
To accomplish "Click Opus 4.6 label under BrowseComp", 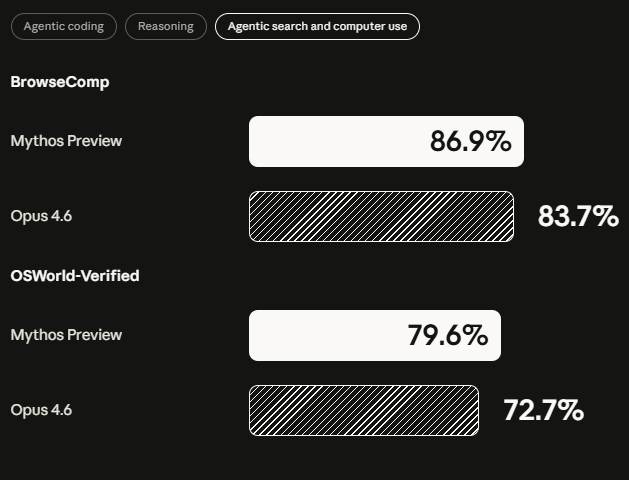I will [41, 216].
